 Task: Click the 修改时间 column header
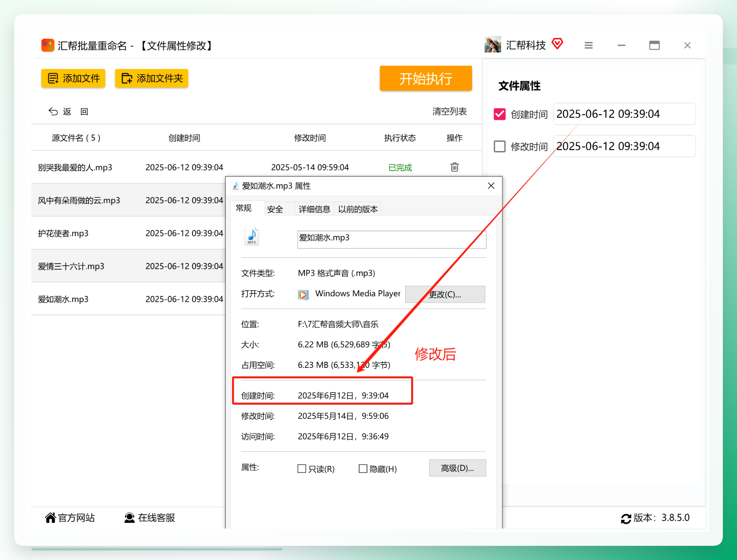pos(310,138)
